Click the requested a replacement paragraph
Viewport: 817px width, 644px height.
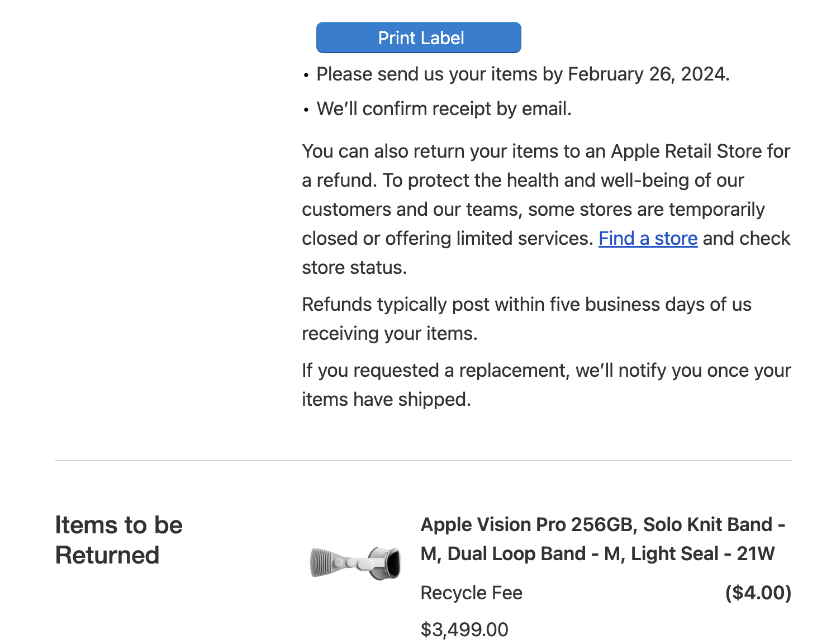coord(545,371)
